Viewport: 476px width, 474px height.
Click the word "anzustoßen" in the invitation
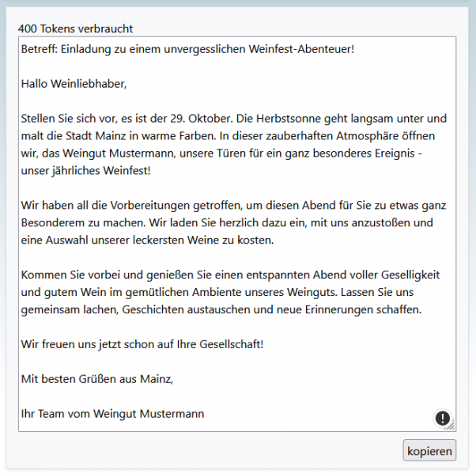pos(383,222)
